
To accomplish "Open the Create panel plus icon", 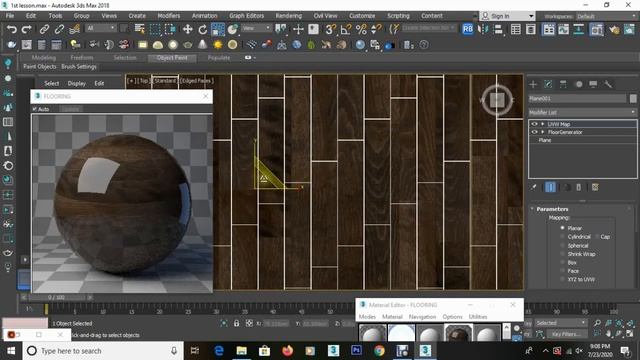I will 533,84.
